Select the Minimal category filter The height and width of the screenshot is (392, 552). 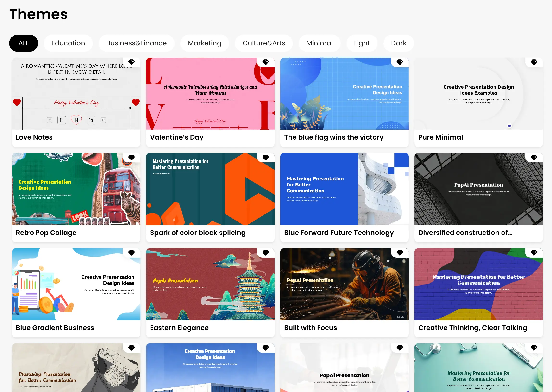pos(320,43)
